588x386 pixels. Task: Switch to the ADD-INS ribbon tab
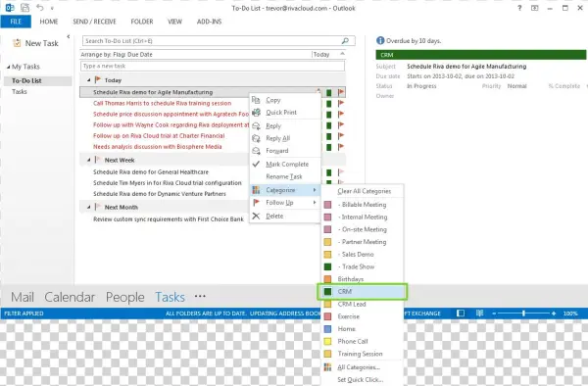pos(210,22)
